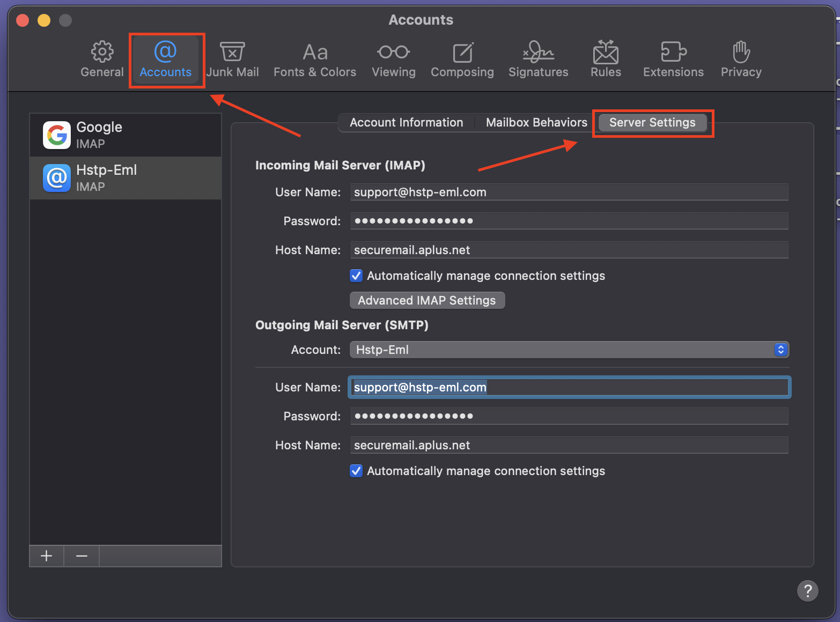Add a new account with plus button

pos(47,556)
